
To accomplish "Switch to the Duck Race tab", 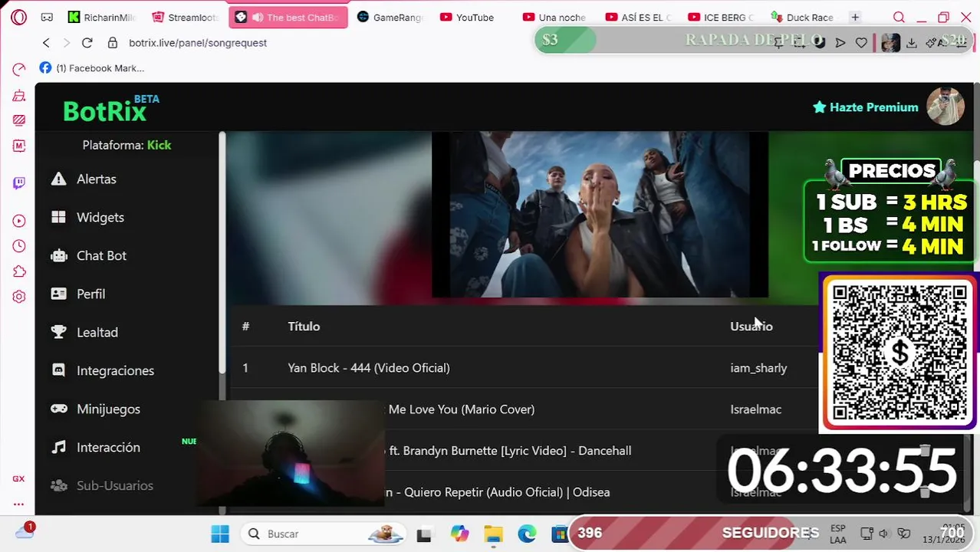I will click(802, 17).
